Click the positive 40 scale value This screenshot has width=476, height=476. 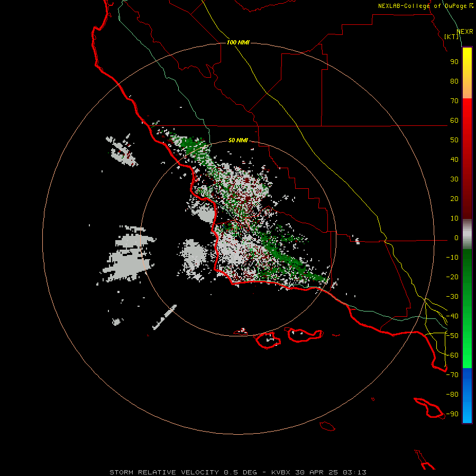pos(454,160)
